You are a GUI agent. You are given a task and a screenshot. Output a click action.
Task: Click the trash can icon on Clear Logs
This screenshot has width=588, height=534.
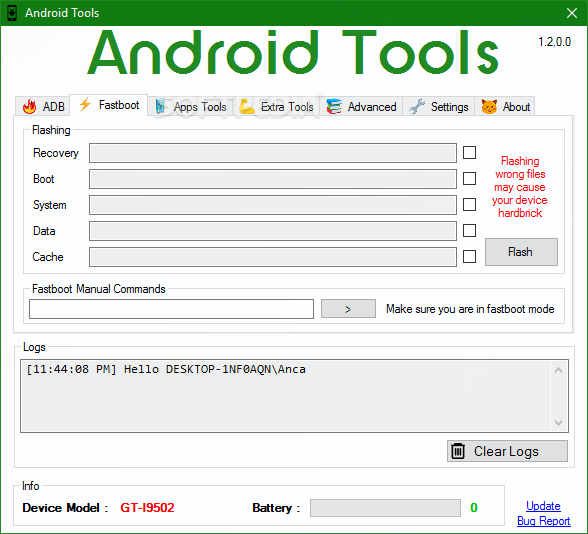[x=458, y=451]
